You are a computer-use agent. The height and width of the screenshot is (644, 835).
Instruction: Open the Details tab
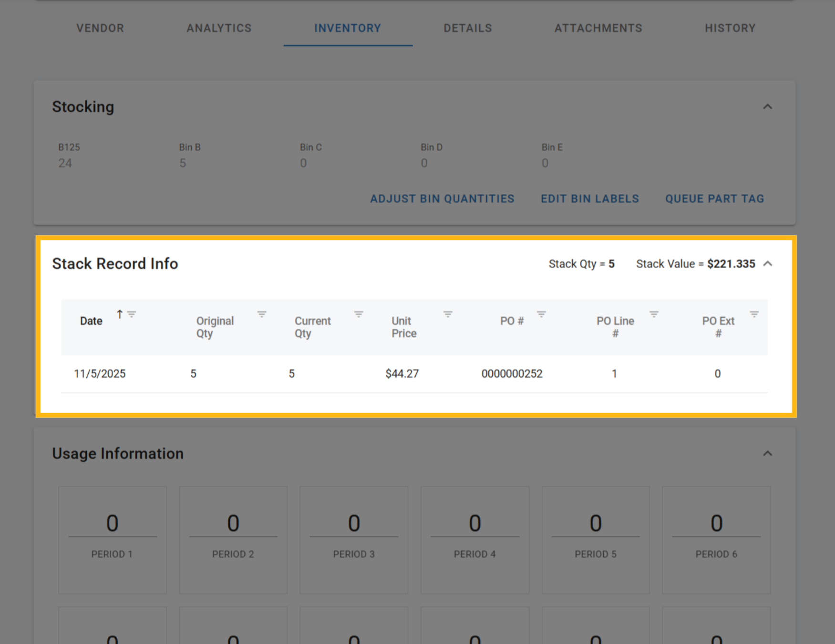pos(468,28)
